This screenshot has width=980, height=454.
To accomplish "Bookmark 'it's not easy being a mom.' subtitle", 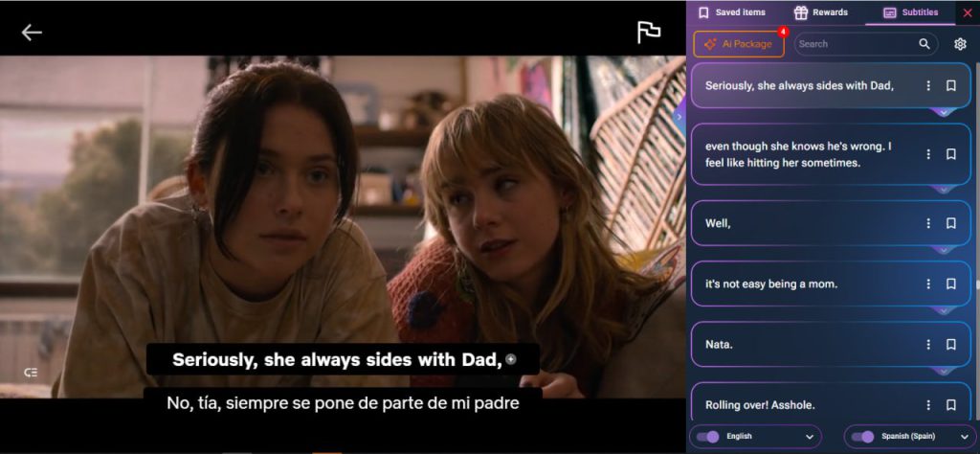I will (951, 284).
